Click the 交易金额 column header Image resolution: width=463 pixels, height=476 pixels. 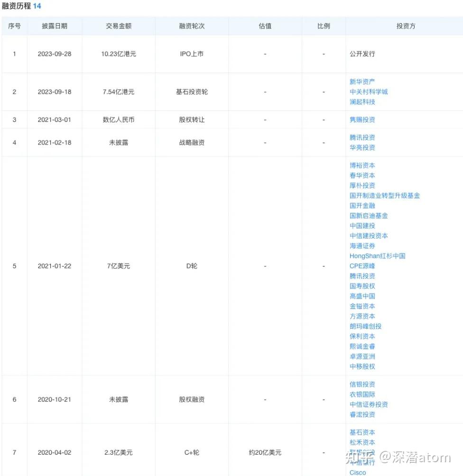(x=119, y=26)
